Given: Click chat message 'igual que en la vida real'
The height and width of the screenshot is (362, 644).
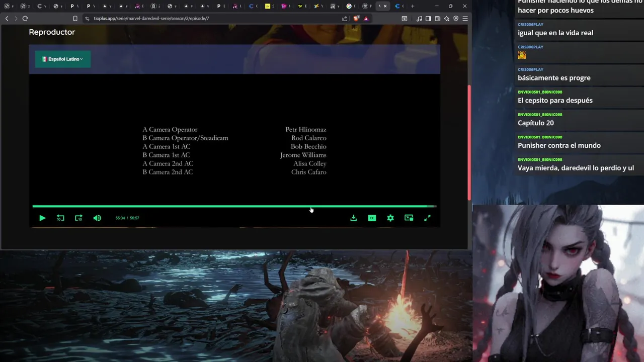Looking at the screenshot, I should click(x=555, y=33).
